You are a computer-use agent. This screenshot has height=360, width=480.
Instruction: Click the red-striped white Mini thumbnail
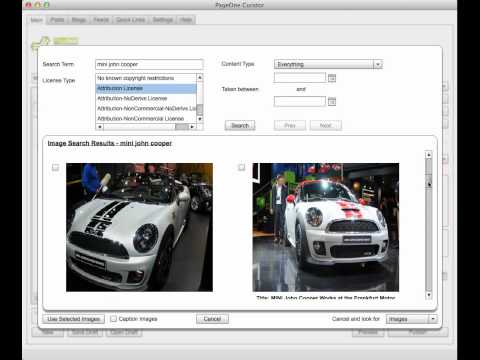(x=326, y=227)
